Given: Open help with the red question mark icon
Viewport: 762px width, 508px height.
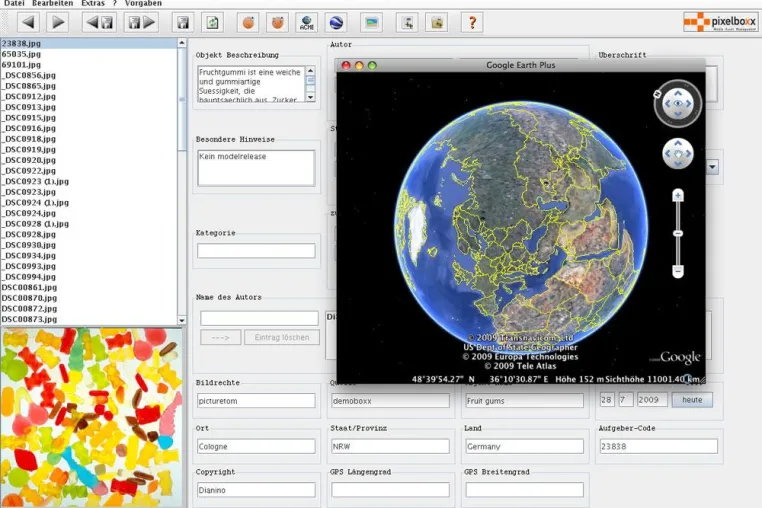Looking at the screenshot, I should (x=472, y=23).
